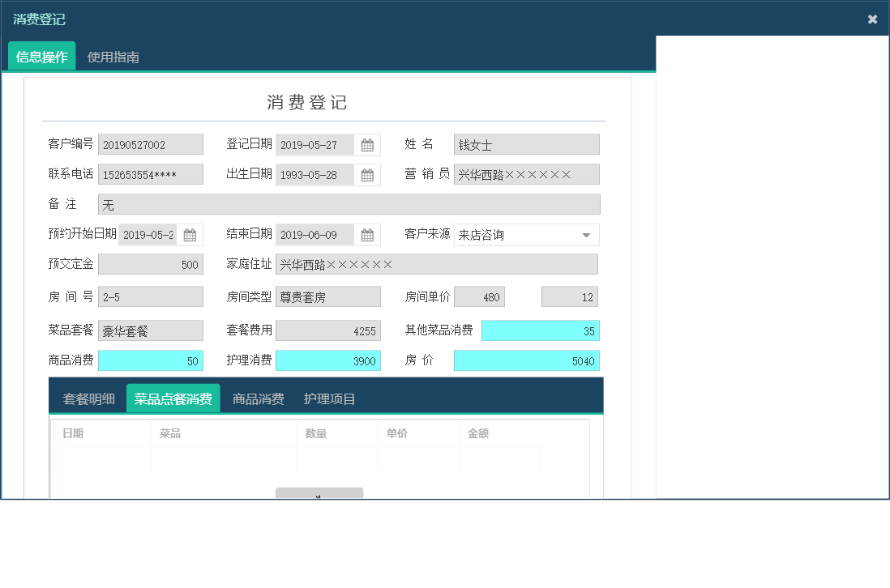Click the 客户编号 input field
The height and width of the screenshot is (588, 890).
click(x=150, y=143)
